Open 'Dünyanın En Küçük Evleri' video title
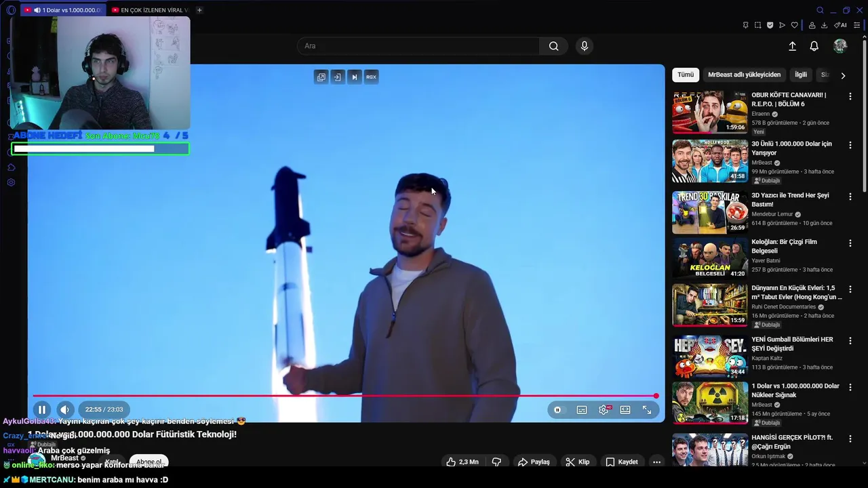Screen dimensions: 868x488 pos(797,292)
